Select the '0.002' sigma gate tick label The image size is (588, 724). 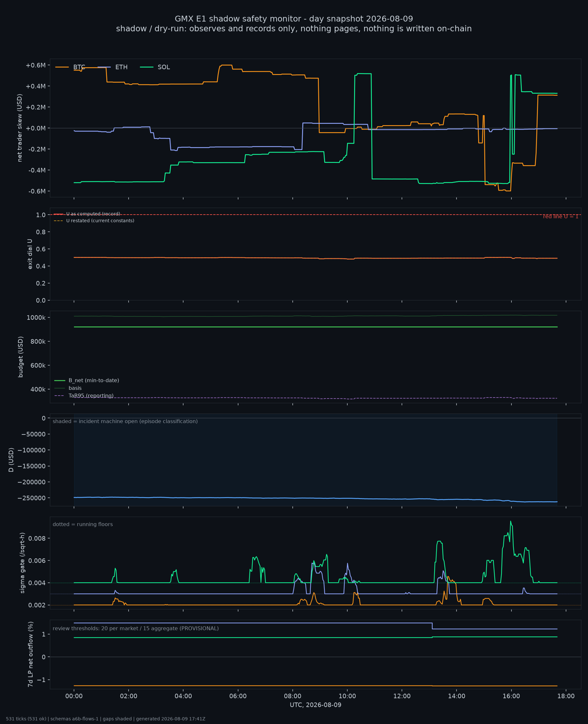37,605
